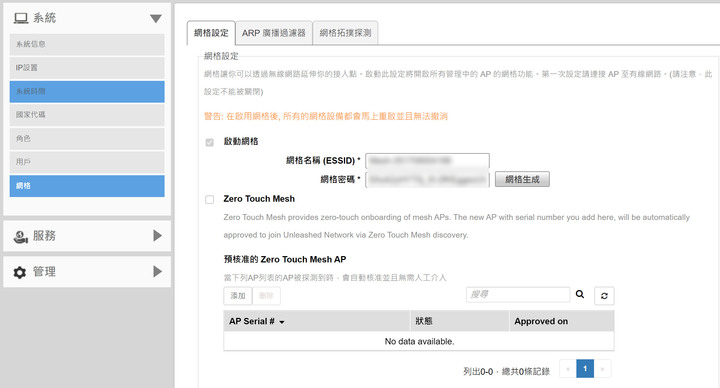Click the 列出0-0 records summary text
This screenshot has width=720, height=388.
506,371
